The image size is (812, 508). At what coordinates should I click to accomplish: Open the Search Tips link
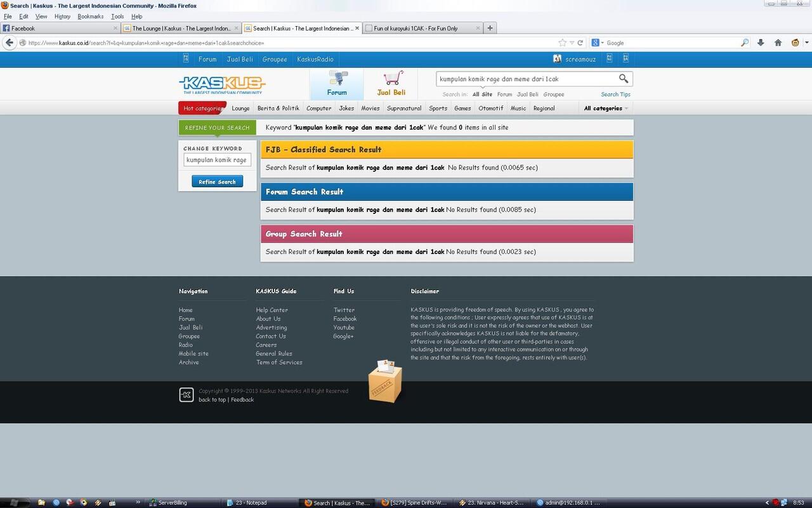coord(615,94)
